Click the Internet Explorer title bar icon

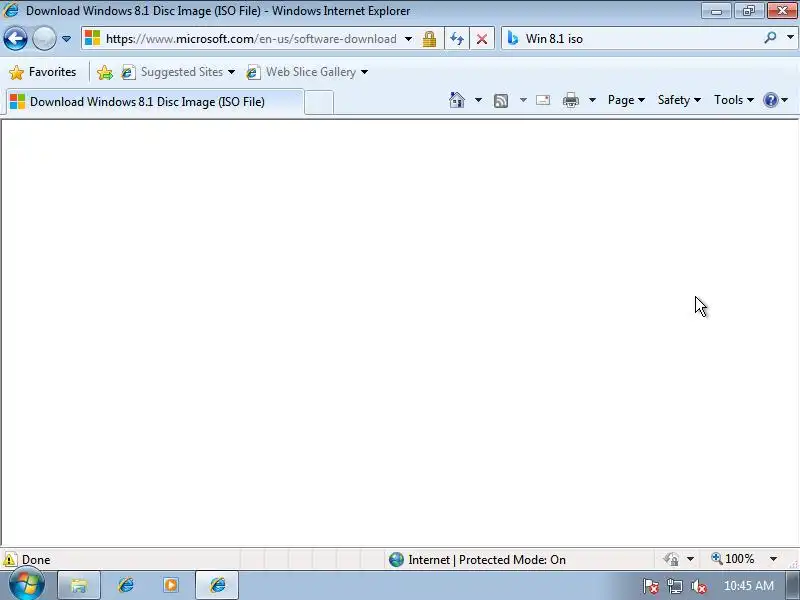click(x=11, y=10)
